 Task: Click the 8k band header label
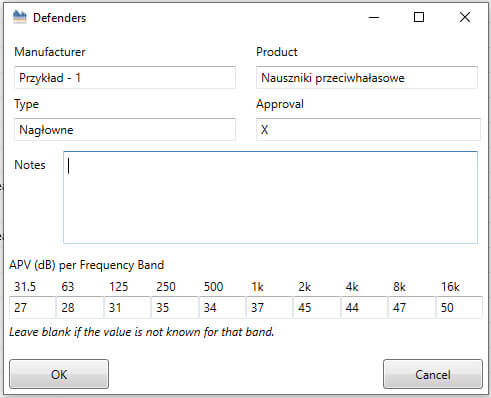pyautogui.click(x=399, y=287)
